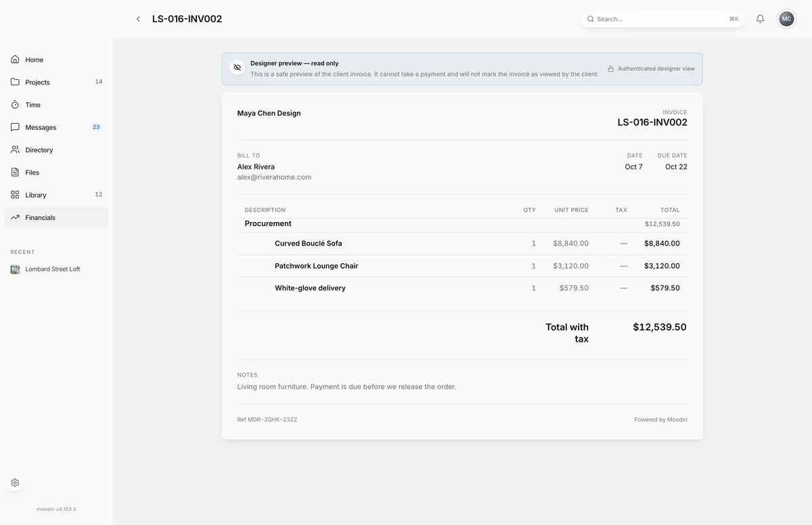
Task: Click the large total amount $12,539.50
Action: point(660,327)
